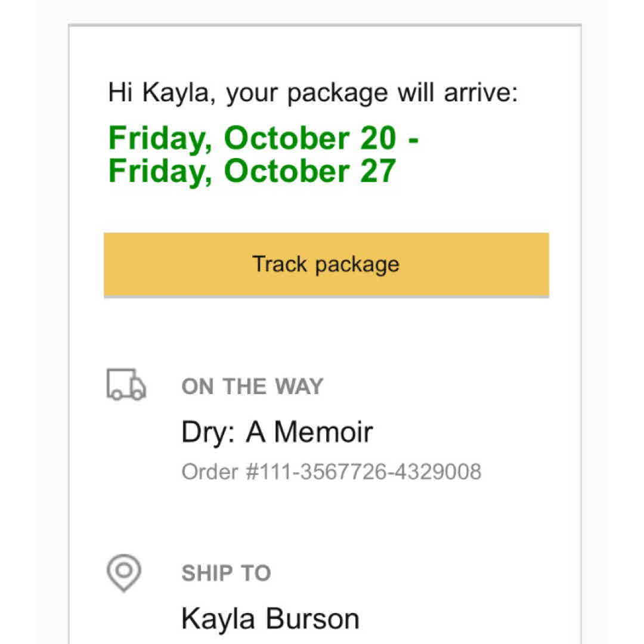Click the Track package button
644x644 pixels.
click(x=326, y=264)
